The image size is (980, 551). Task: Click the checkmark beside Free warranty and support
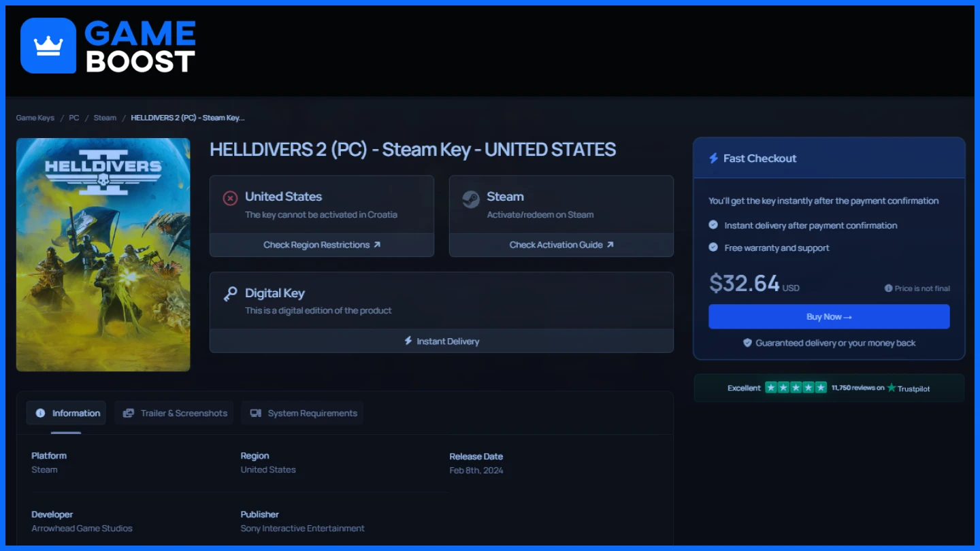tap(713, 247)
